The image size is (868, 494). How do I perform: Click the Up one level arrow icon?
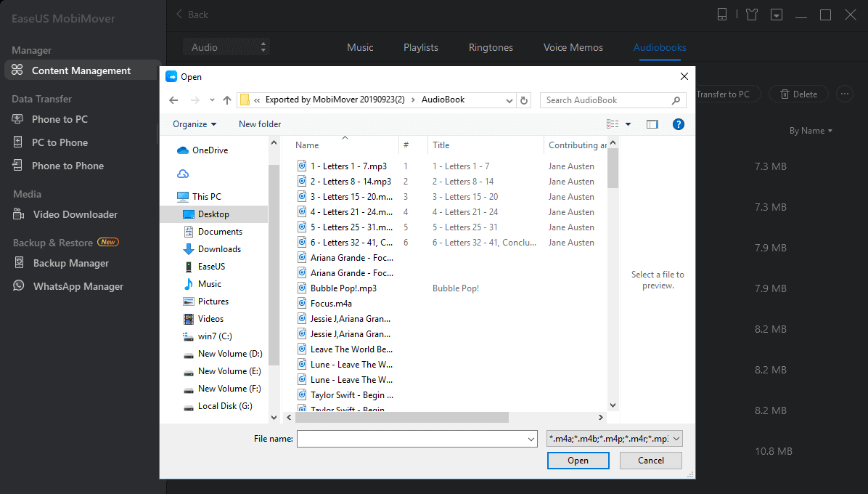click(227, 100)
